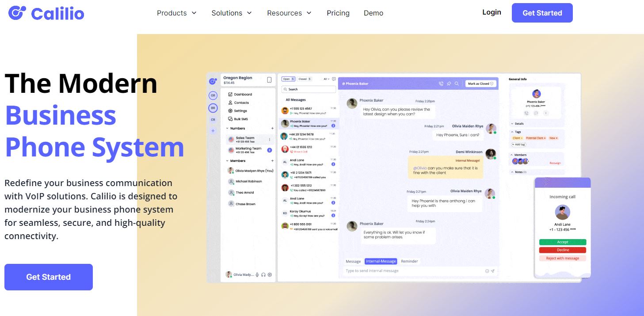Open the +44 12 1555 1212 missed call
644x316 pixels.
tap(309, 149)
